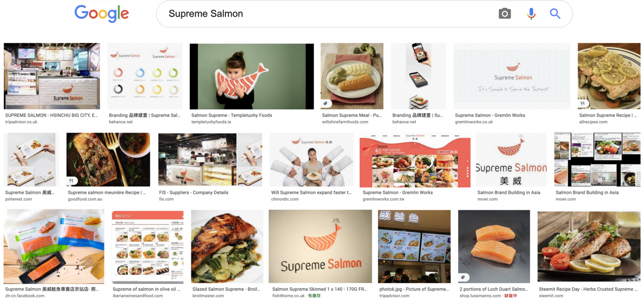This screenshot has width=644, height=302.
Task: Open the chefs 'Will Supreme Salmon expand' image
Action: (x=311, y=160)
